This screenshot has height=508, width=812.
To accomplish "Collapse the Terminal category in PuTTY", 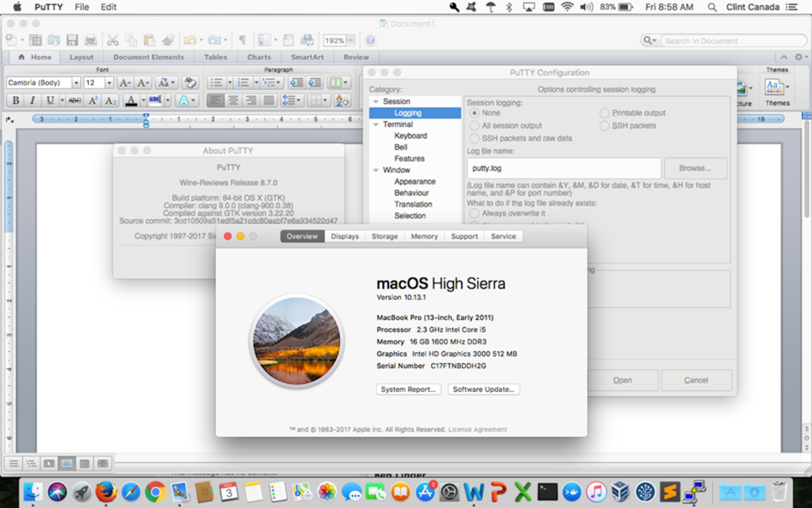I will pos(376,124).
